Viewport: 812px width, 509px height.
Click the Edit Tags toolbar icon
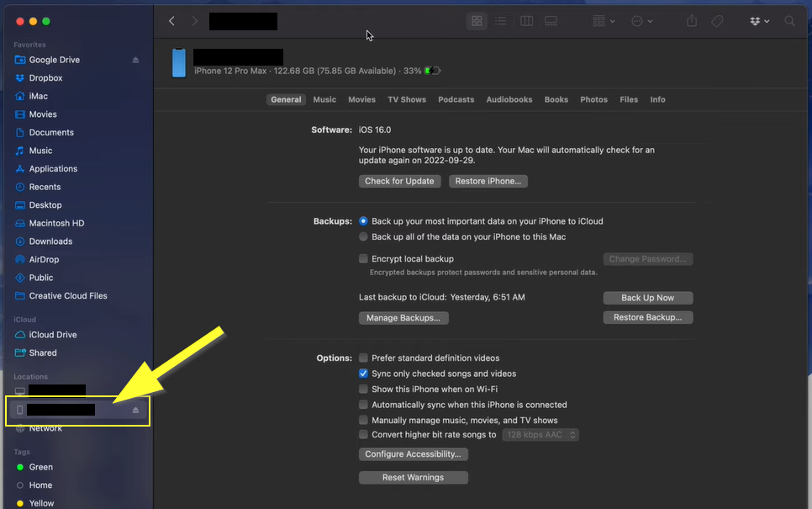click(x=717, y=21)
